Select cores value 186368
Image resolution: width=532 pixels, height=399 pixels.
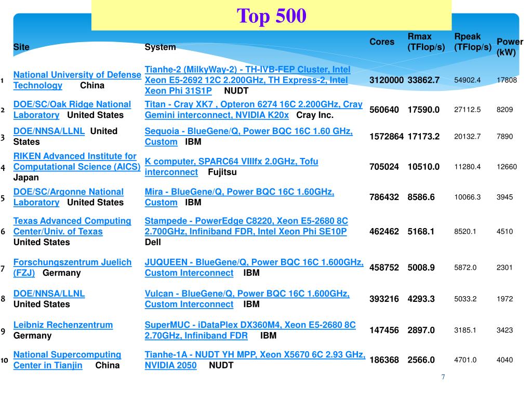(x=384, y=360)
